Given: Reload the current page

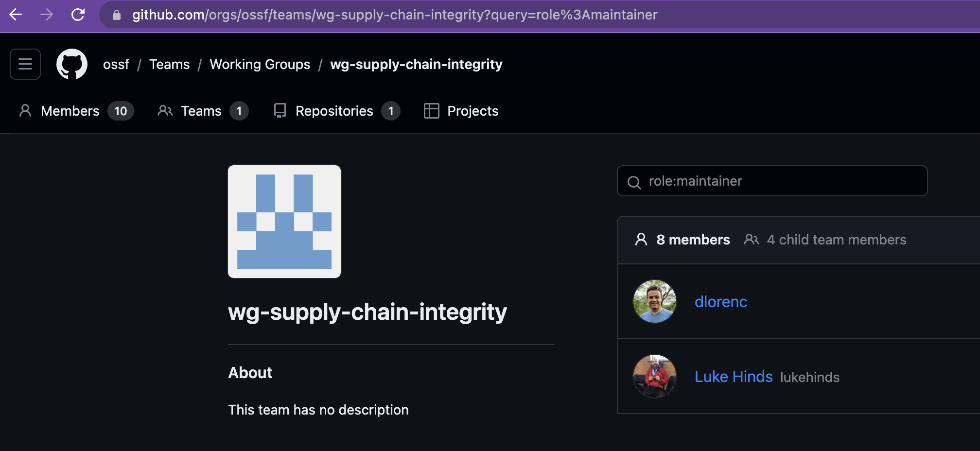Looking at the screenshot, I should coord(78,15).
